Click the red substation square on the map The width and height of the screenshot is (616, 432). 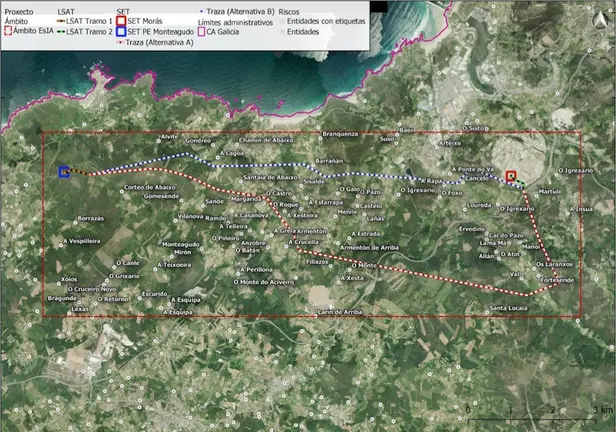(x=511, y=176)
